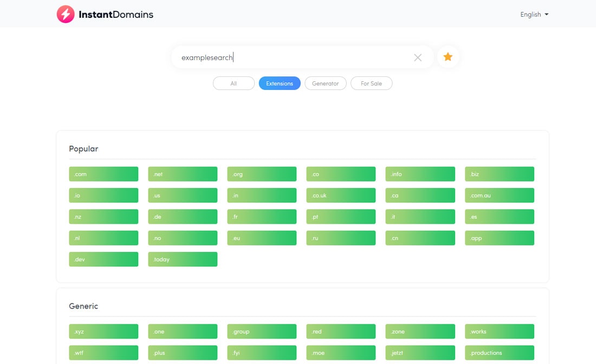Pick the .dev extension

click(104, 259)
